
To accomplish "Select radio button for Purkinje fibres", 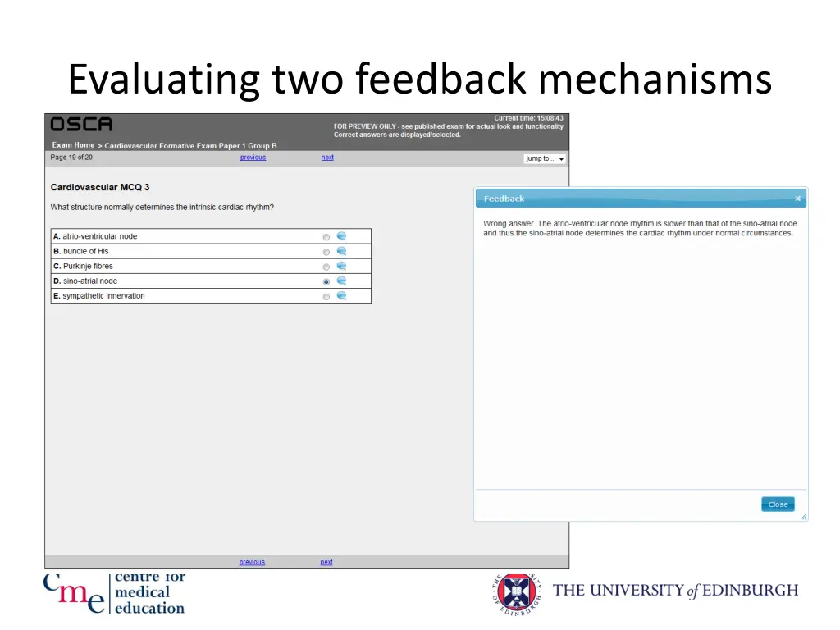I will click(326, 267).
